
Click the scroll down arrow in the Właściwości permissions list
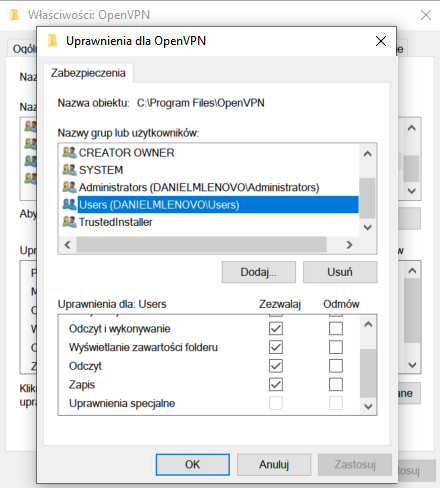pos(412,365)
